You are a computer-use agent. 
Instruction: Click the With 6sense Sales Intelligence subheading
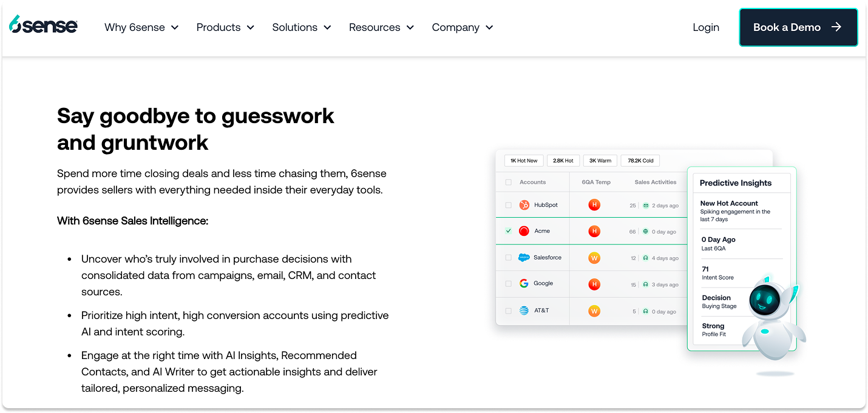tap(132, 221)
